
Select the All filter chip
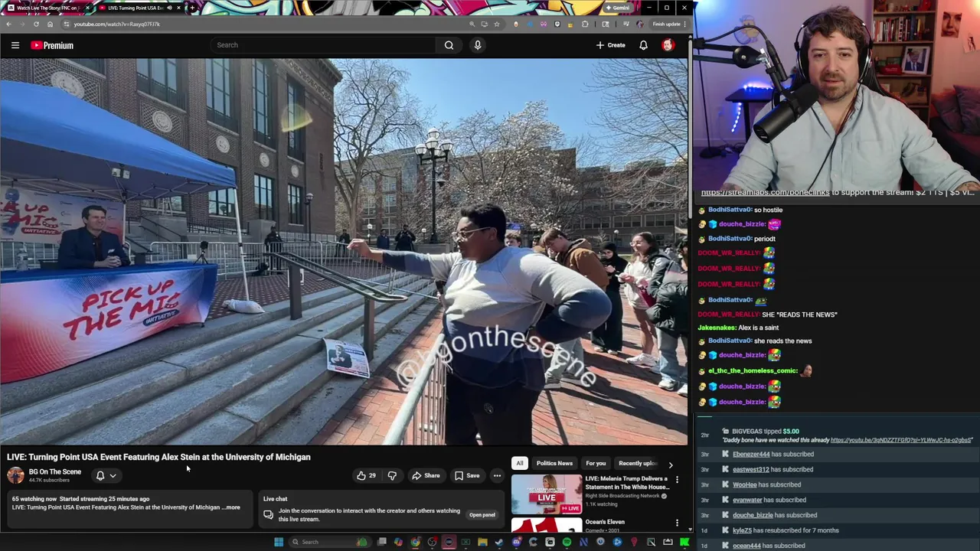(x=520, y=463)
